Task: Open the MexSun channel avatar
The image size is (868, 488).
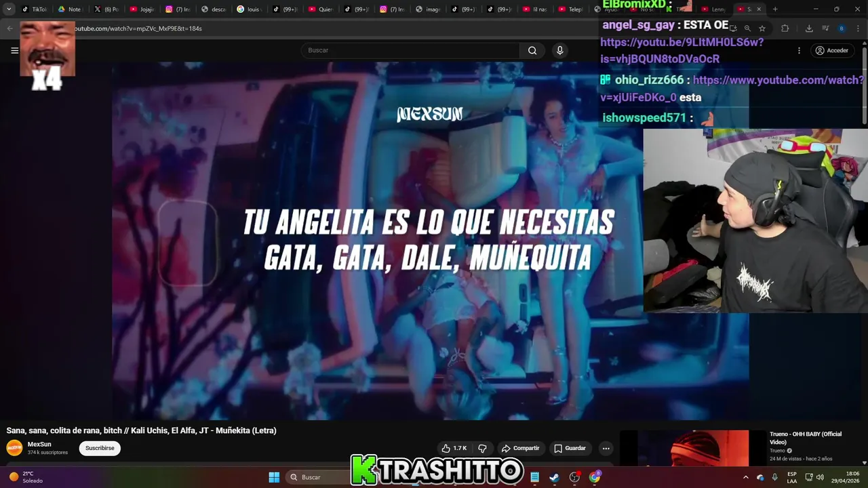Action: click(x=14, y=448)
